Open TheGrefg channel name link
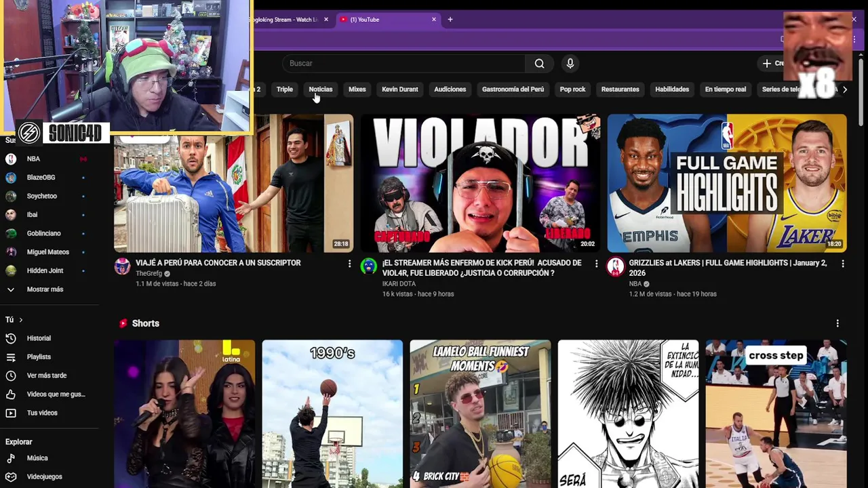This screenshot has width=868, height=488. [149, 274]
